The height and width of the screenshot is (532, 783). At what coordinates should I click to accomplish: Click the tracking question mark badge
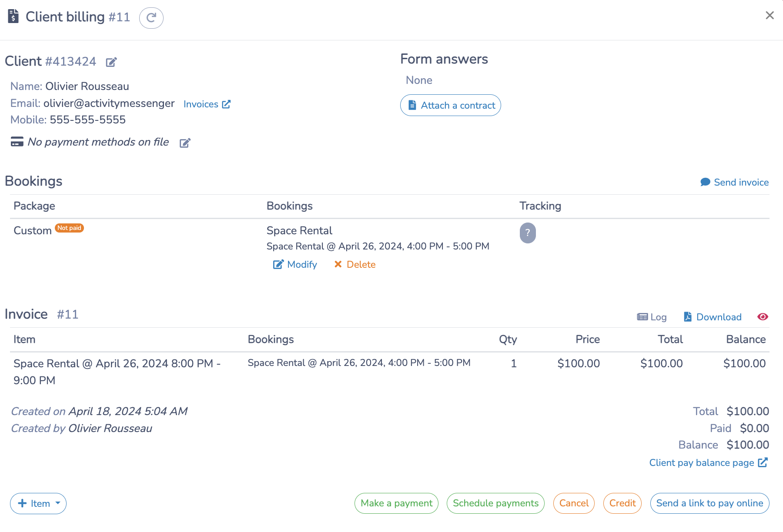[x=528, y=233]
